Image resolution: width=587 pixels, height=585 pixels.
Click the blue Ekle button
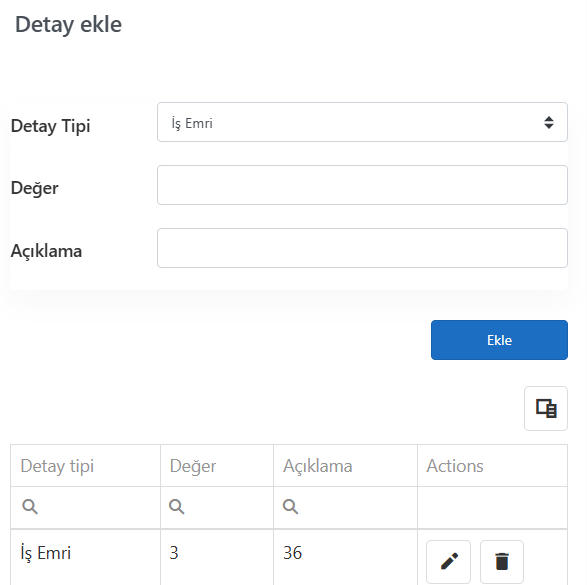499,340
